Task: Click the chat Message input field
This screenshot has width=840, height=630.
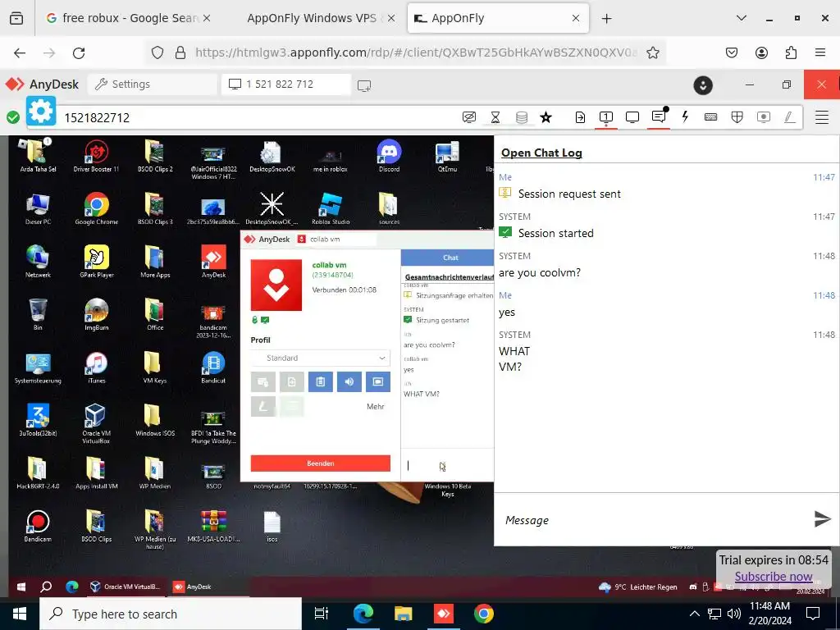Action: point(654,519)
